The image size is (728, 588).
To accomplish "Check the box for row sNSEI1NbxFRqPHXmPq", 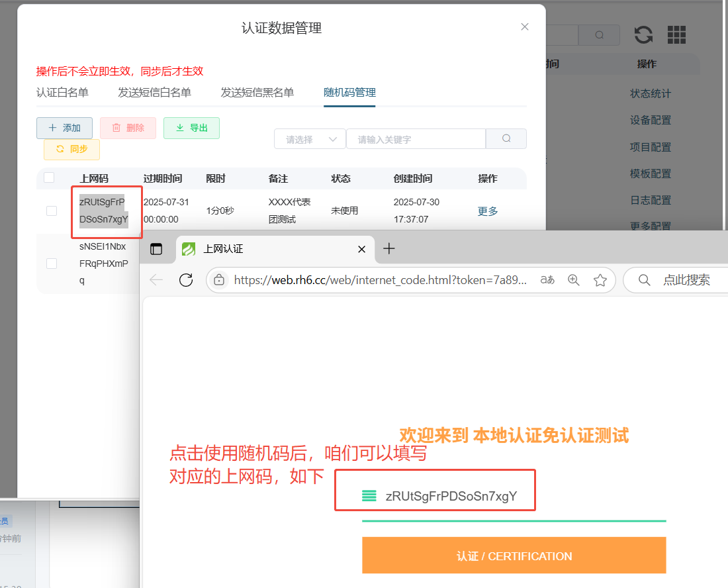I will 52,264.
